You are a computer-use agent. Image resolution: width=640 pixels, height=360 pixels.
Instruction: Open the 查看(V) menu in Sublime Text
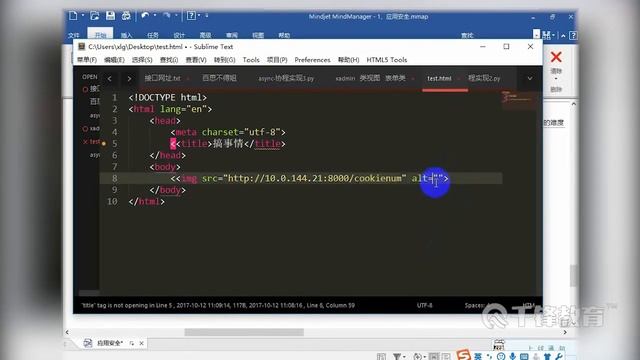(x=196, y=60)
